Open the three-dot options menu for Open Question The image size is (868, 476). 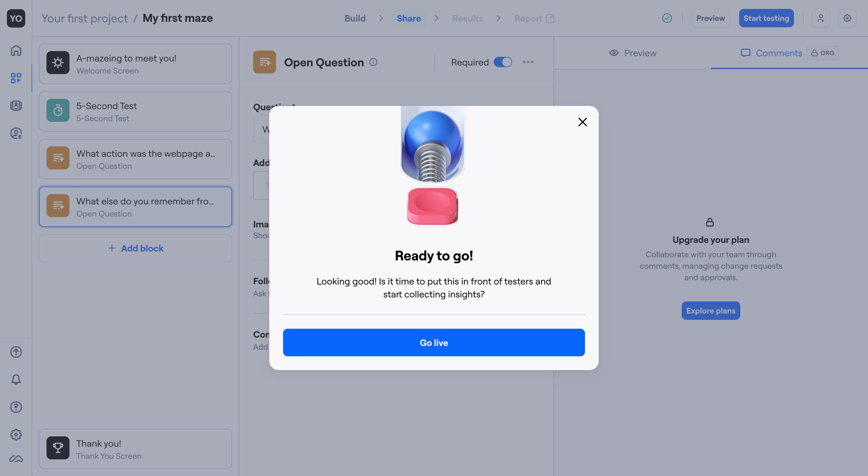click(x=528, y=62)
